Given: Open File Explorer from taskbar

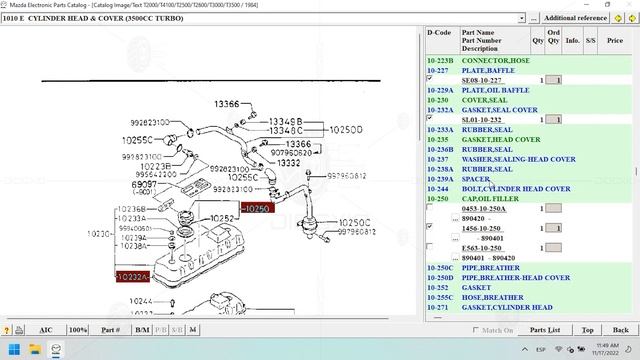Looking at the screenshot, I should coord(35,349).
